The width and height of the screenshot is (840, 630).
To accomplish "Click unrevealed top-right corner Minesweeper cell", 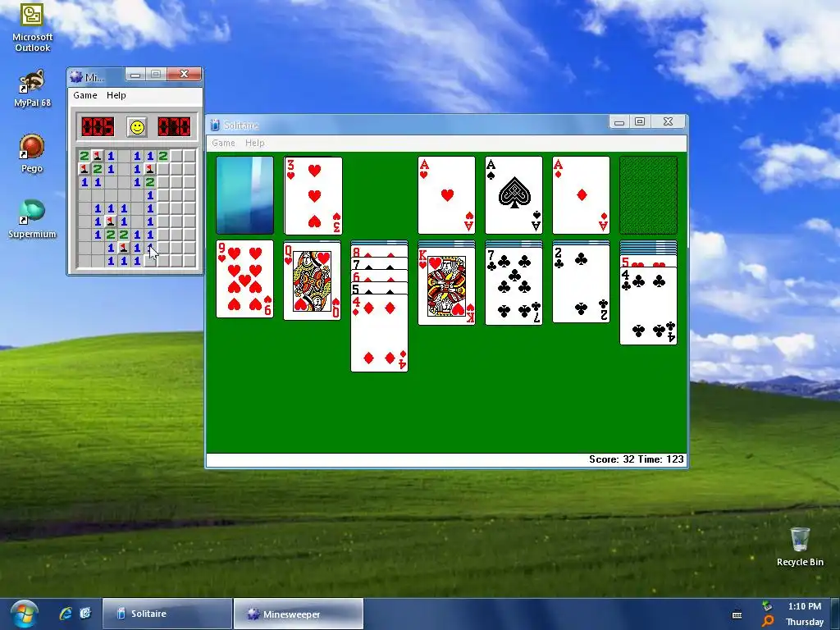I will coord(189,156).
